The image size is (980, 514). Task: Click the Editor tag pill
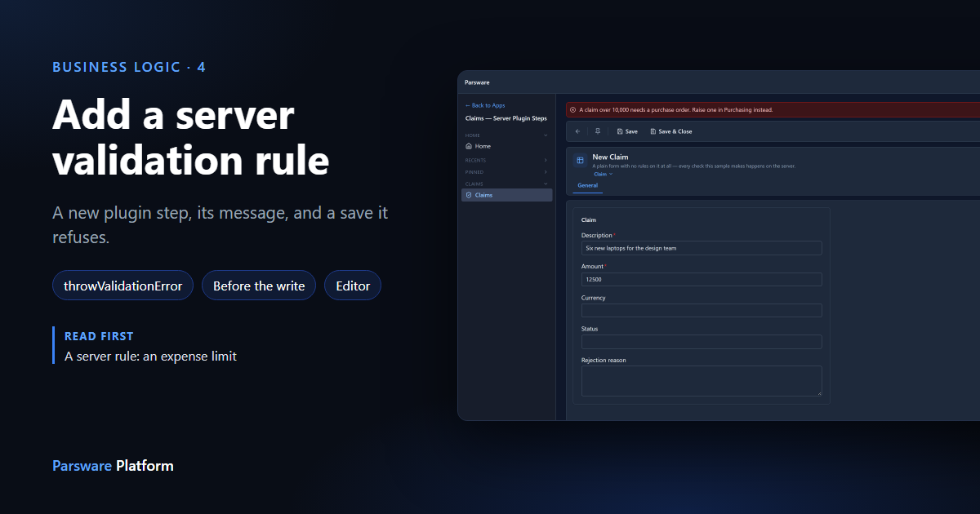[353, 286]
